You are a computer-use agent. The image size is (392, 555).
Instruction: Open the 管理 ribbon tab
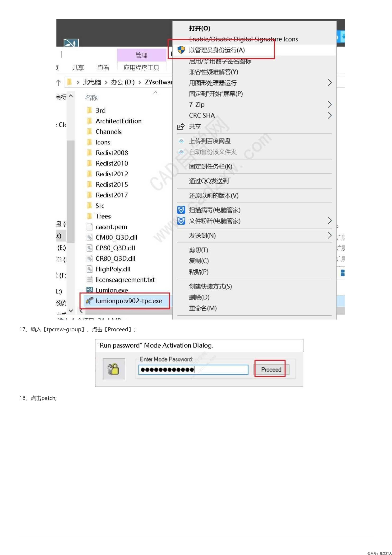click(141, 55)
